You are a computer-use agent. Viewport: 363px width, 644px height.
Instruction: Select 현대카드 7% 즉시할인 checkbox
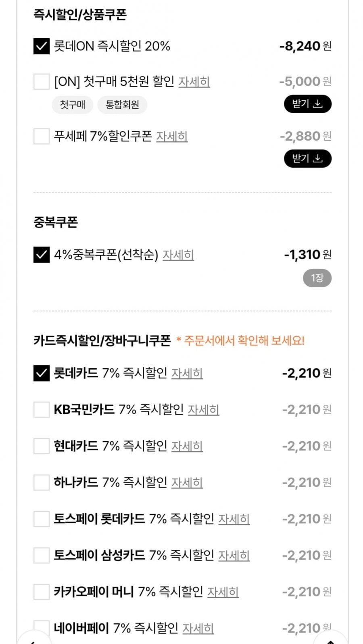point(41,446)
